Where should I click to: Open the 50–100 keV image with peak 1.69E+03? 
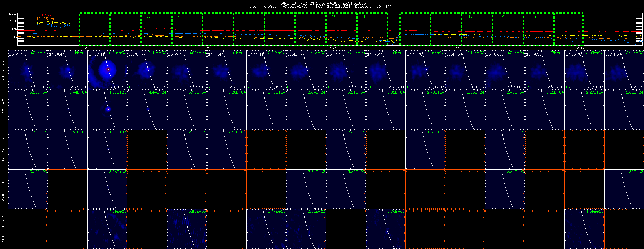(x=585, y=229)
